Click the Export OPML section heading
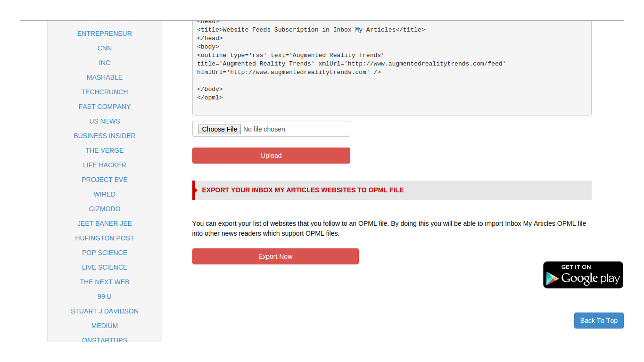This screenshot has height=362, width=644. pyautogui.click(x=392, y=190)
